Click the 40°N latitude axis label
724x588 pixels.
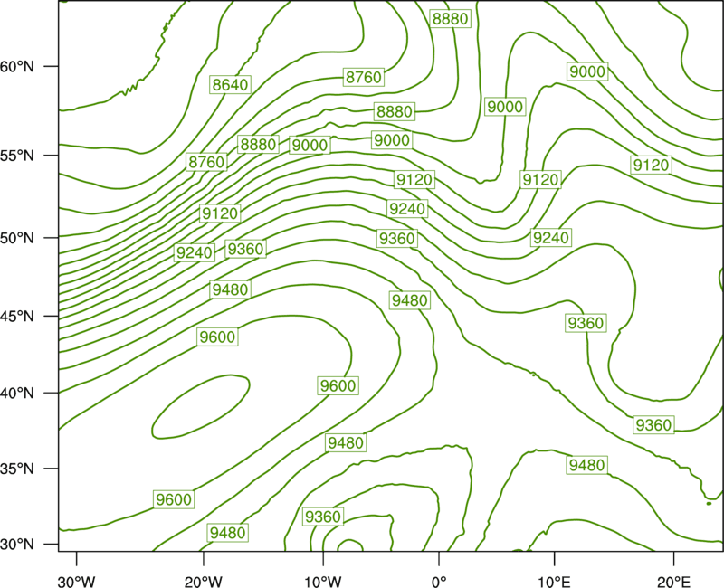tap(17, 394)
